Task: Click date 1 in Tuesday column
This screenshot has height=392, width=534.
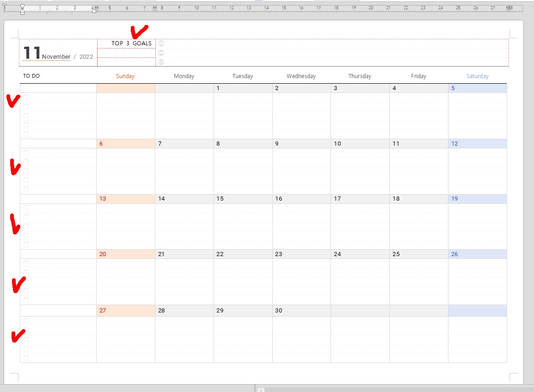Action: (x=218, y=88)
